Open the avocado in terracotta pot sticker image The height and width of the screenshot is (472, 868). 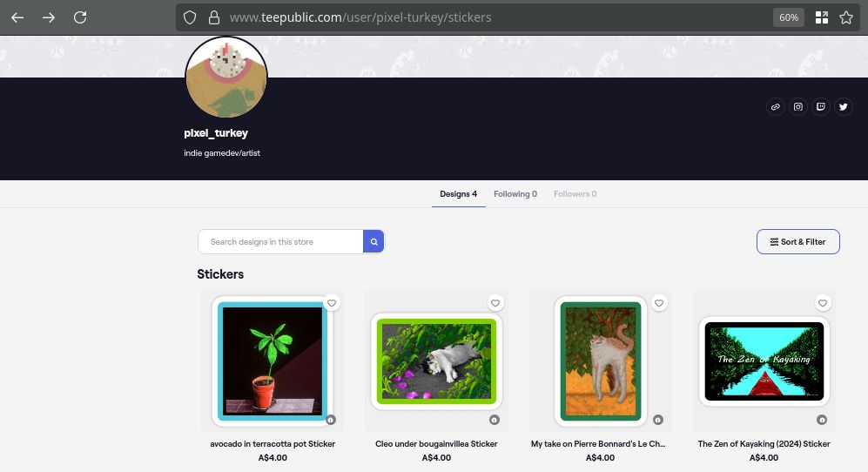pyautogui.click(x=272, y=361)
